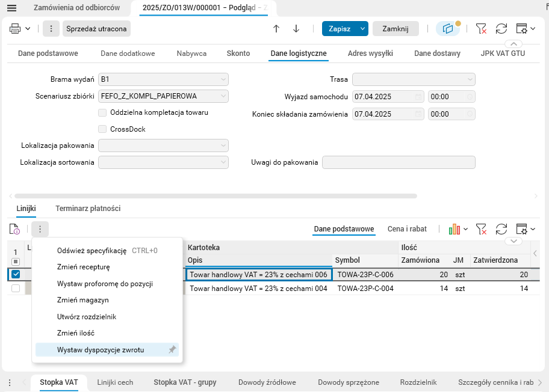
Task: Open calendar for Koniec składania zamówienia date
Action: (418, 114)
